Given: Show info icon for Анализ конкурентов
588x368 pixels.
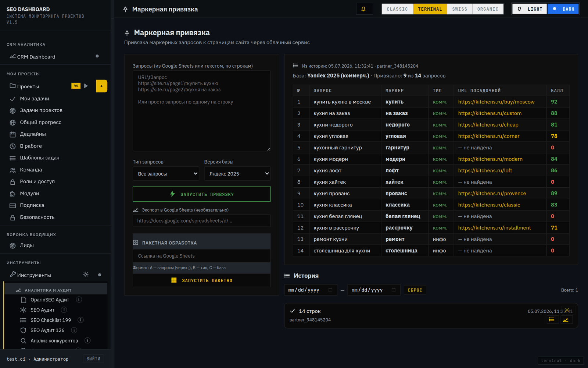Looking at the screenshot, I should [87, 340].
